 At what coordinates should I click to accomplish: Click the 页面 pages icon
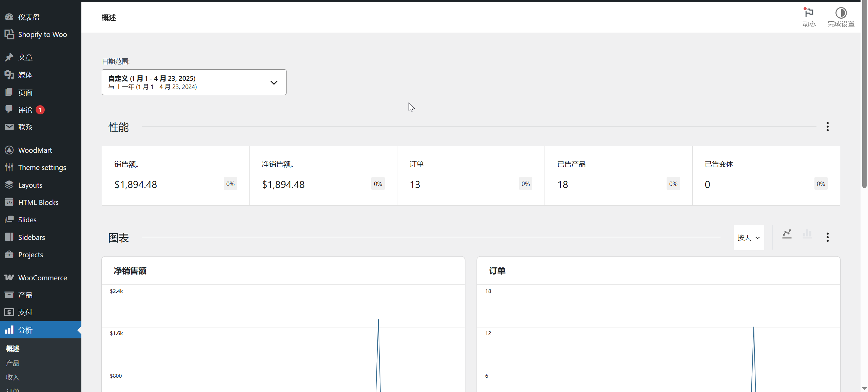pos(9,92)
